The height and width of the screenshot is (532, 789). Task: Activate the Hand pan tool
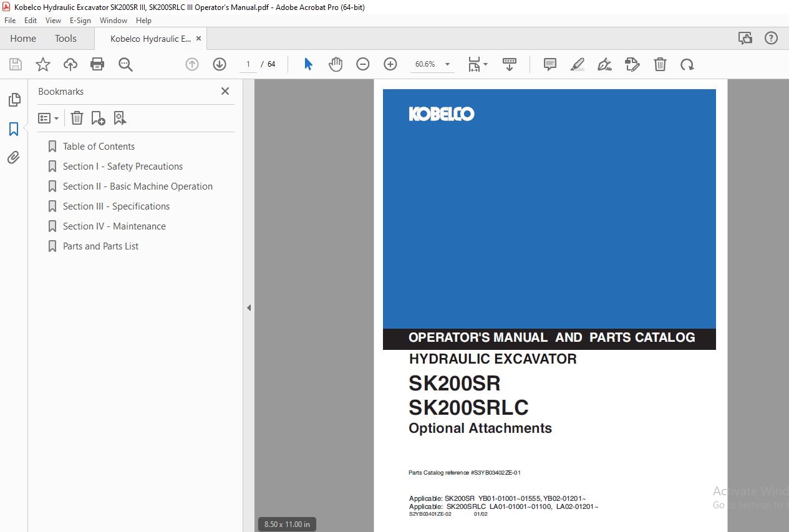click(336, 64)
